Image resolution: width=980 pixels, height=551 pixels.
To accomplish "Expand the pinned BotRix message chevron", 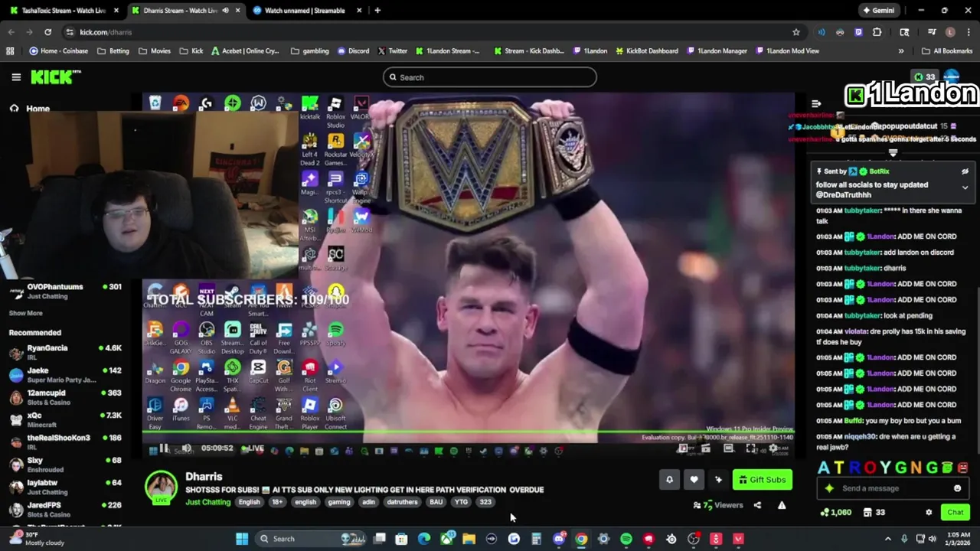I will point(965,187).
